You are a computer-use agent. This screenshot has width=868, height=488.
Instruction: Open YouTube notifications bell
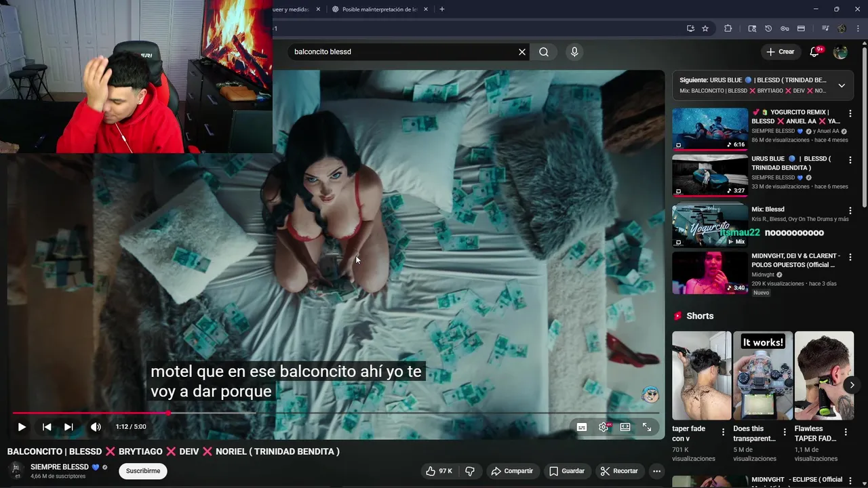815,52
